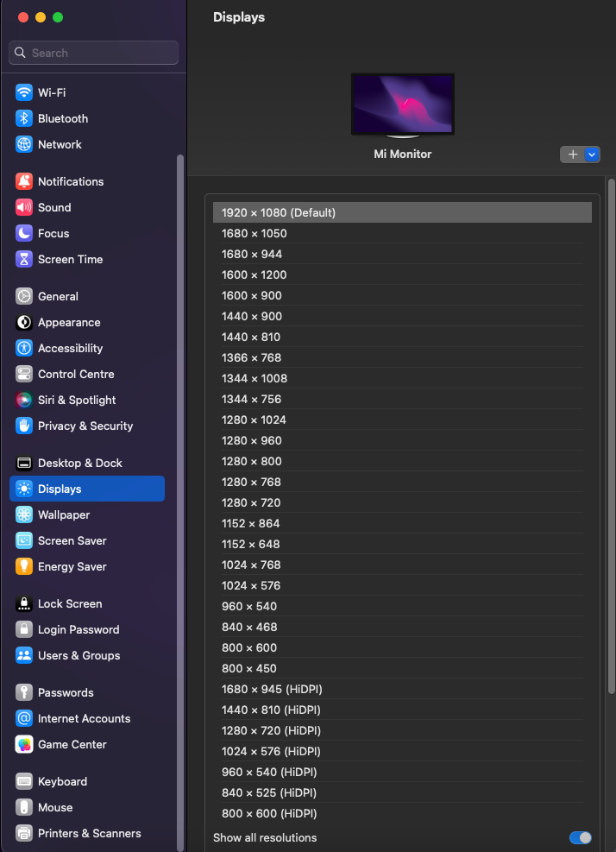Select 1680 × 1050 resolution
The width and height of the screenshot is (616, 852).
point(402,233)
